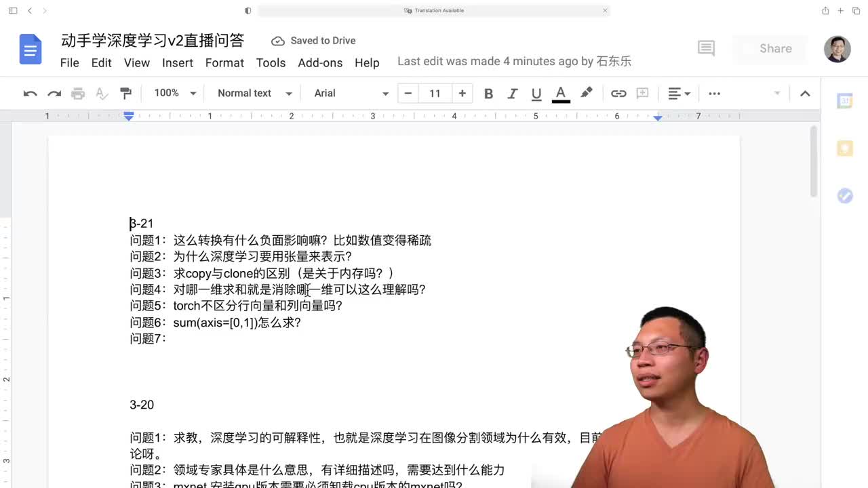The height and width of the screenshot is (488, 868).
Task: Toggle the browser sidebar icon
Action: pos(13,11)
